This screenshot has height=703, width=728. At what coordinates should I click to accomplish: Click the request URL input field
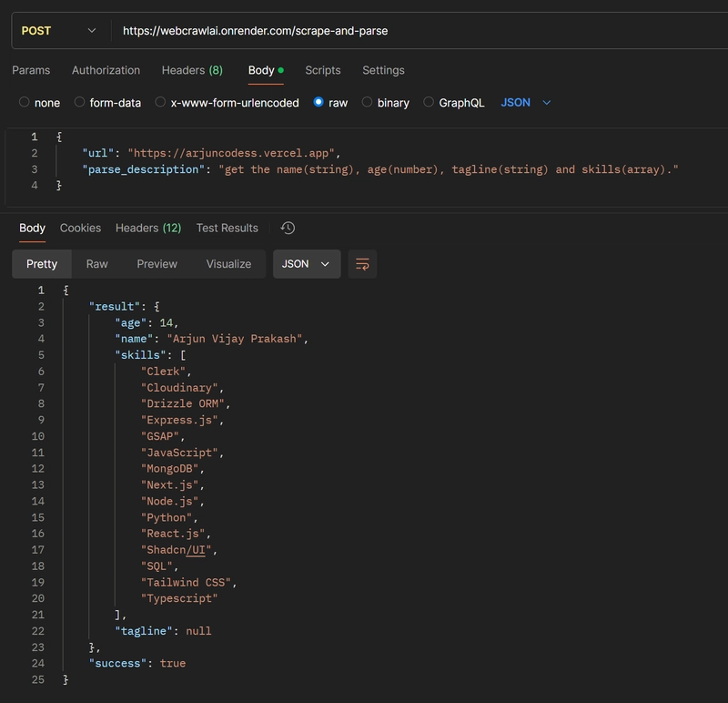(x=420, y=31)
